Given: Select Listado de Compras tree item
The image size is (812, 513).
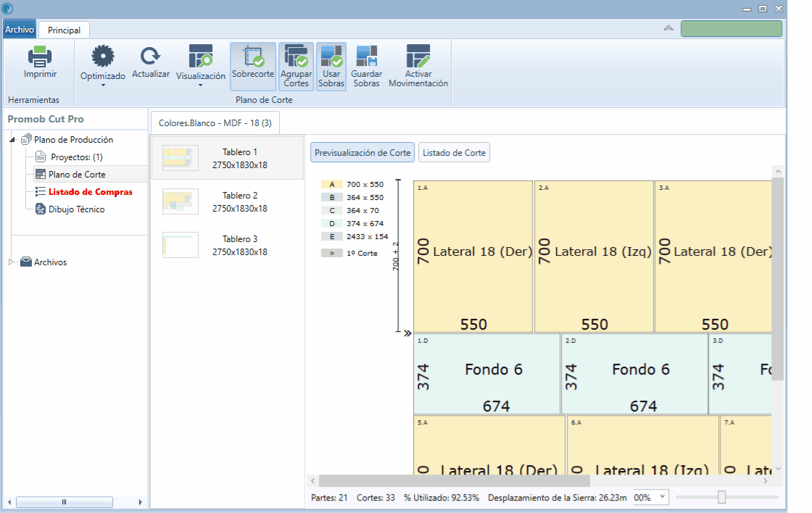Looking at the screenshot, I should (x=90, y=192).
